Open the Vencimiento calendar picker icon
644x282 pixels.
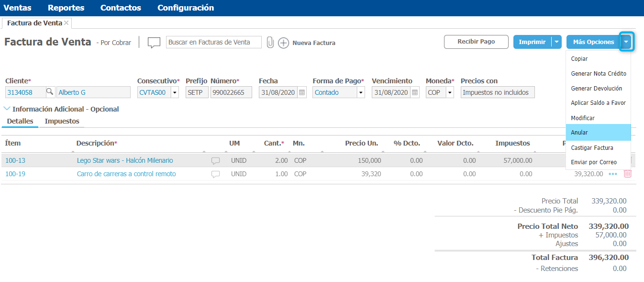(415, 92)
